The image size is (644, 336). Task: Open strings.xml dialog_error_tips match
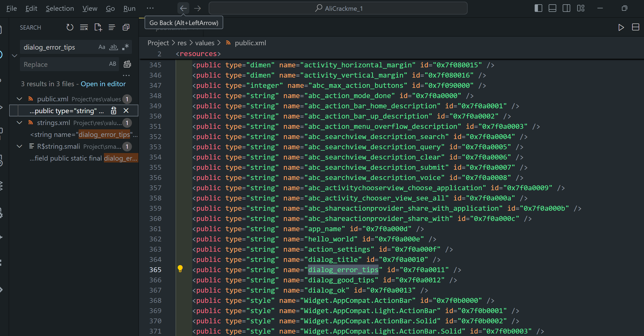tap(84, 134)
